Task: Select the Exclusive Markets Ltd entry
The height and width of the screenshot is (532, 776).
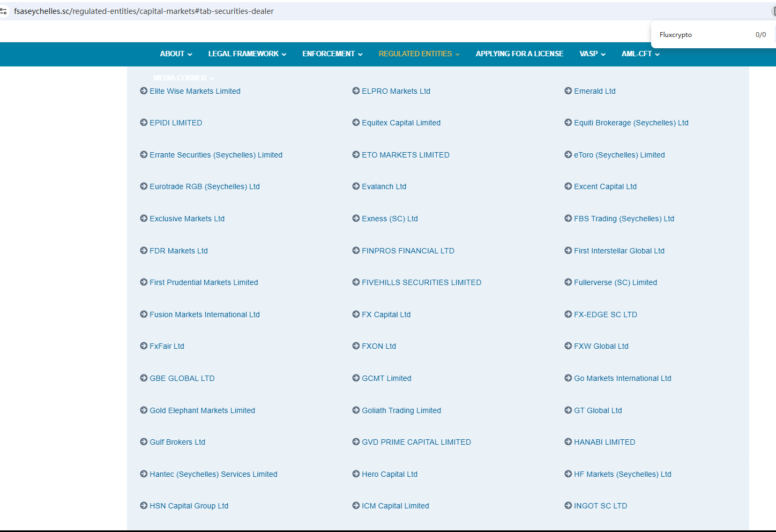Action: point(187,219)
